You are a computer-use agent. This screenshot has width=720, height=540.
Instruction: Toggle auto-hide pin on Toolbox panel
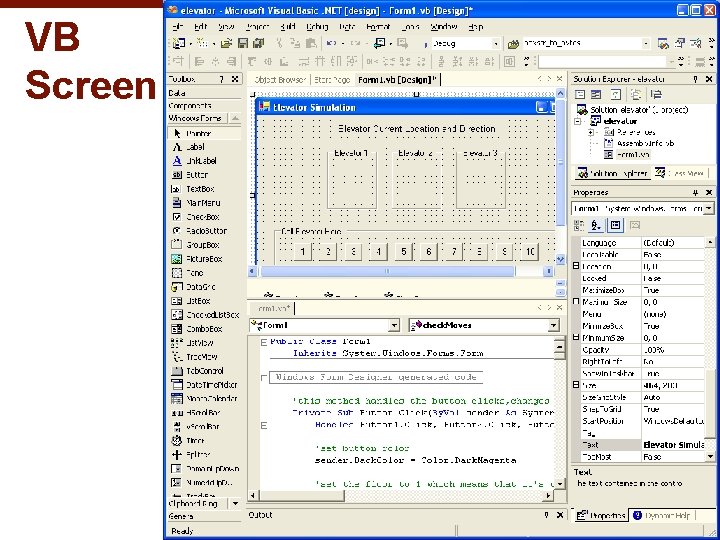[x=222, y=79]
